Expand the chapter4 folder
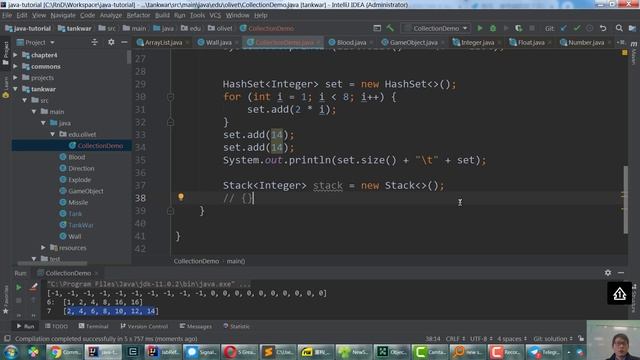640x360 pixels. coord(16,55)
